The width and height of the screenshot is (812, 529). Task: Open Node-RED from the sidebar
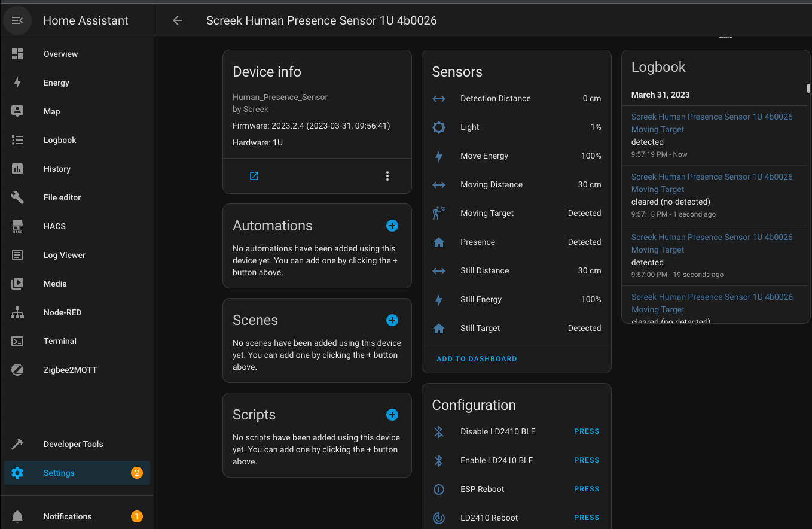coord(62,312)
